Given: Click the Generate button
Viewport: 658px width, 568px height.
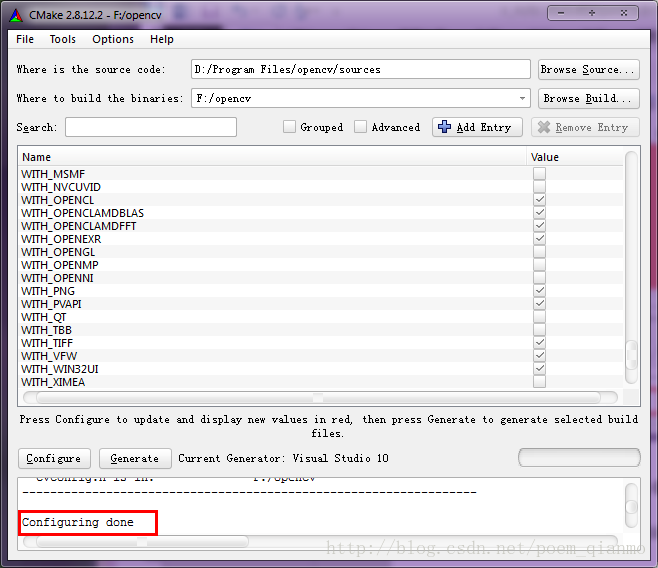Looking at the screenshot, I should click(x=135, y=458).
